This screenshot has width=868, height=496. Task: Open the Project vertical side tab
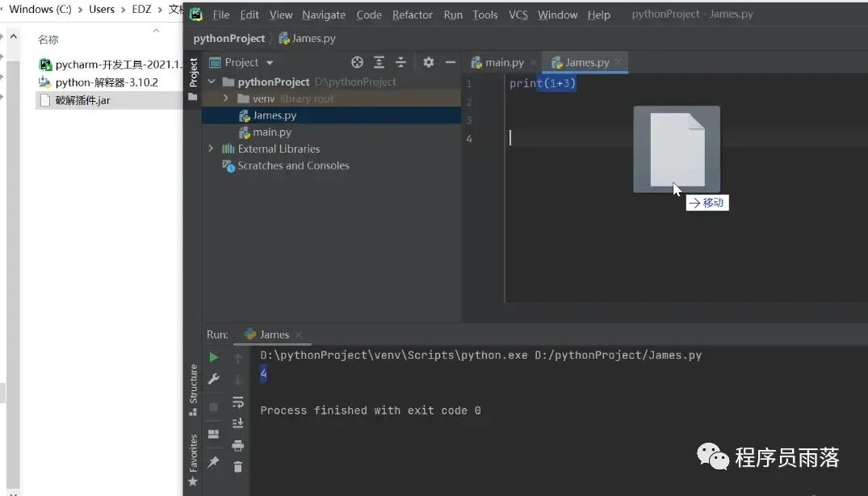[193, 73]
